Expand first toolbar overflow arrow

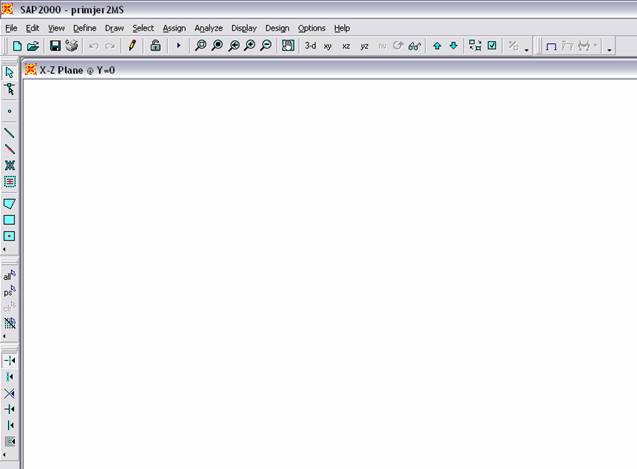526,50
